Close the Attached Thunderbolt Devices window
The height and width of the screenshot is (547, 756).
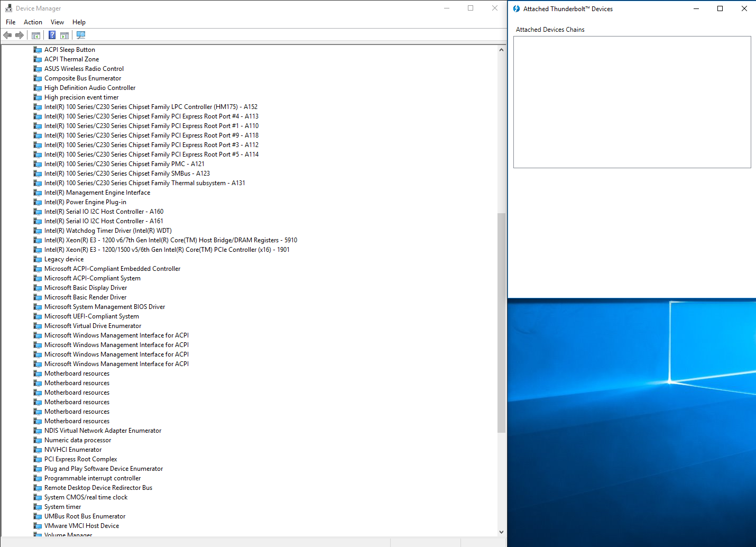coord(744,8)
